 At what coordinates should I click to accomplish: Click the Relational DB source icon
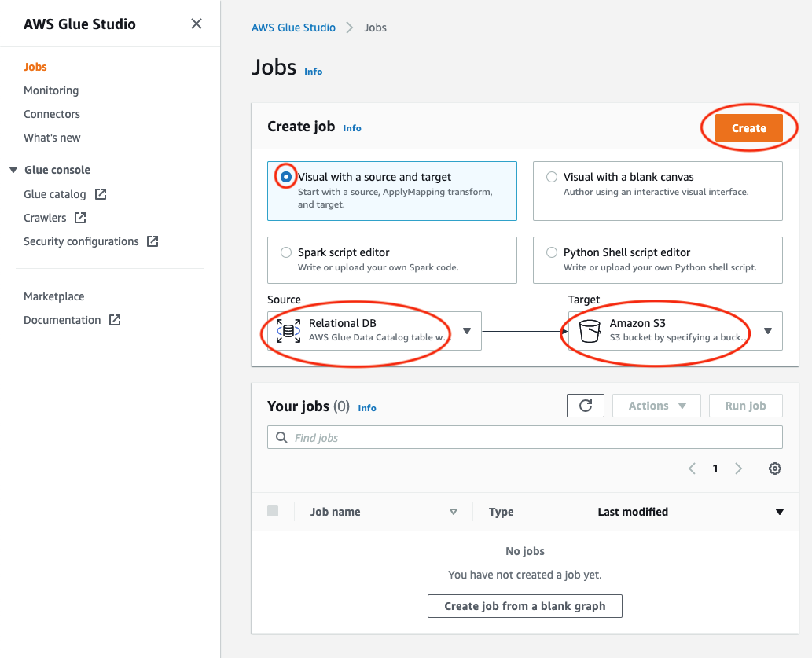point(288,331)
